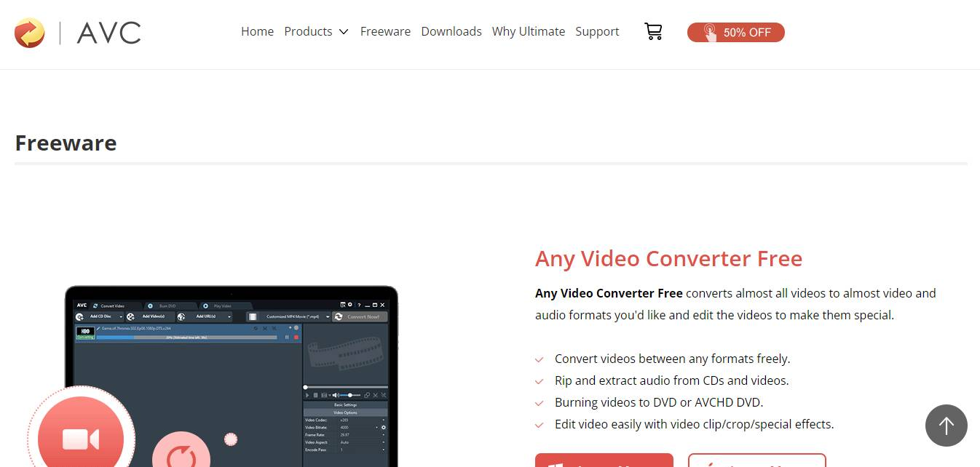Expand the Products dropdown menu
Viewport: 980px width, 467px height.
point(316,31)
